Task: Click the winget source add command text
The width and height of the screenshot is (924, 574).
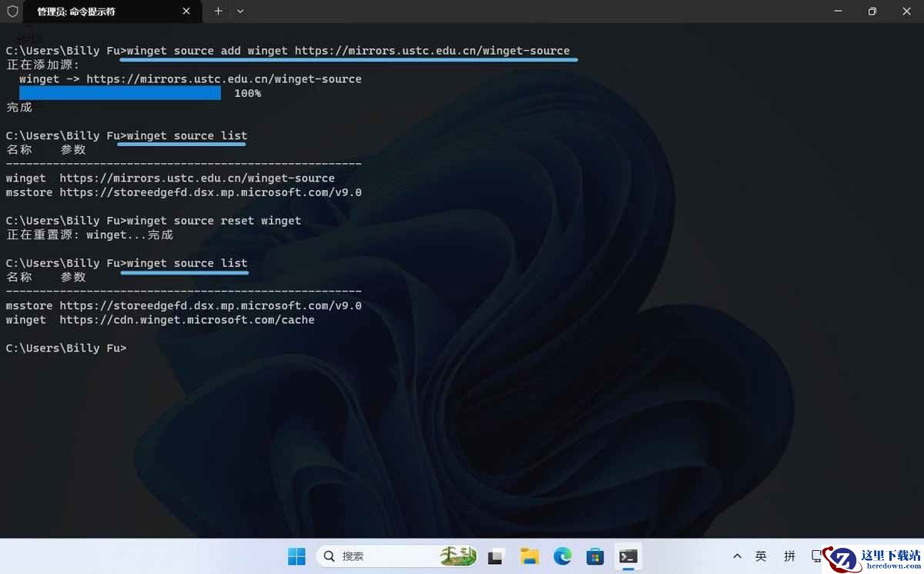Action: [x=348, y=51]
